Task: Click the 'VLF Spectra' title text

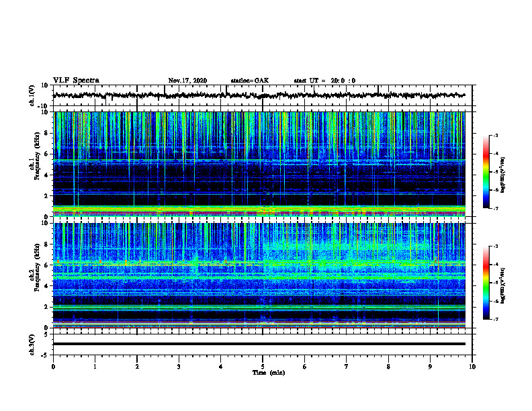Action: pos(76,81)
